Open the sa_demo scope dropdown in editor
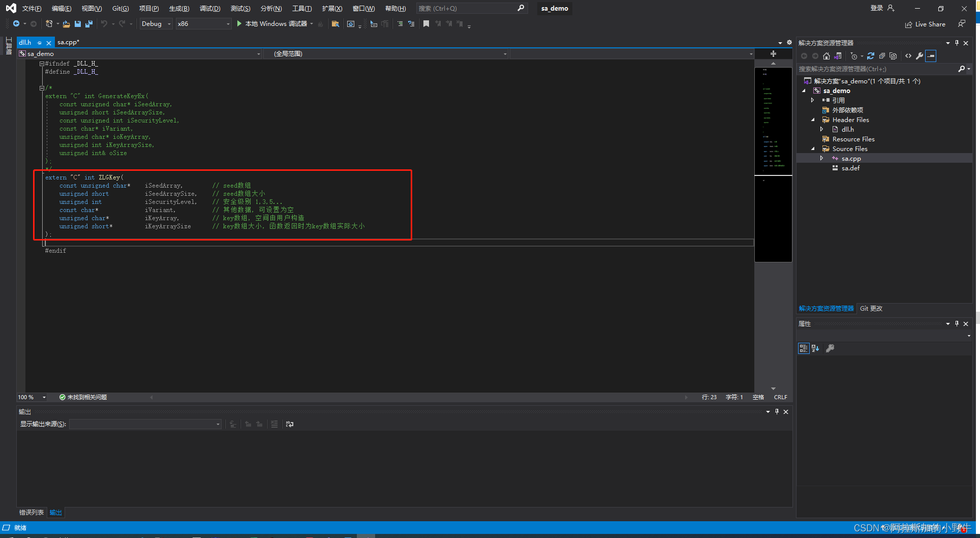The image size is (980, 538). (x=140, y=53)
